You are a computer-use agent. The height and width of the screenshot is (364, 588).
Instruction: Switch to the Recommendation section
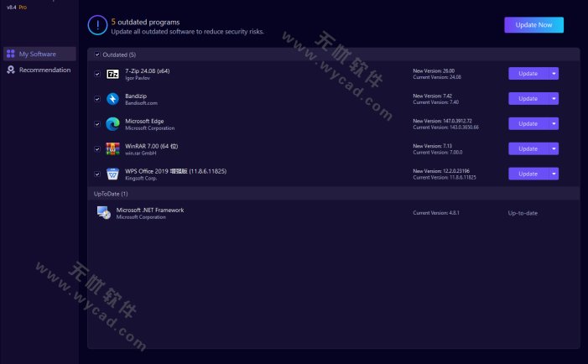39,70
